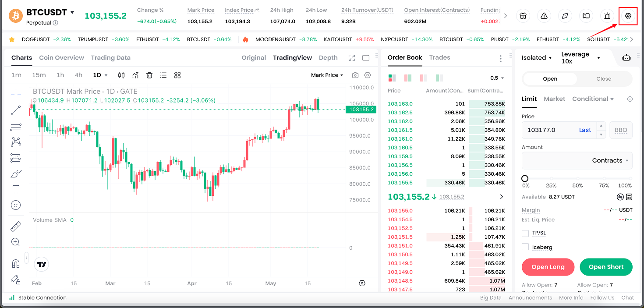Click the chart screenshot camera icon
This screenshot has height=308, width=644.
pyautogui.click(x=355, y=75)
